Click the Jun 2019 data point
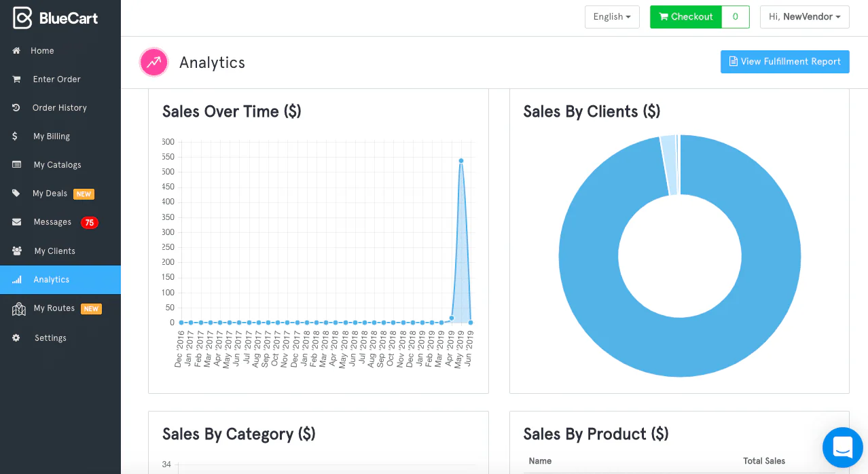The width and height of the screenshot is (868, 474). 471,323
